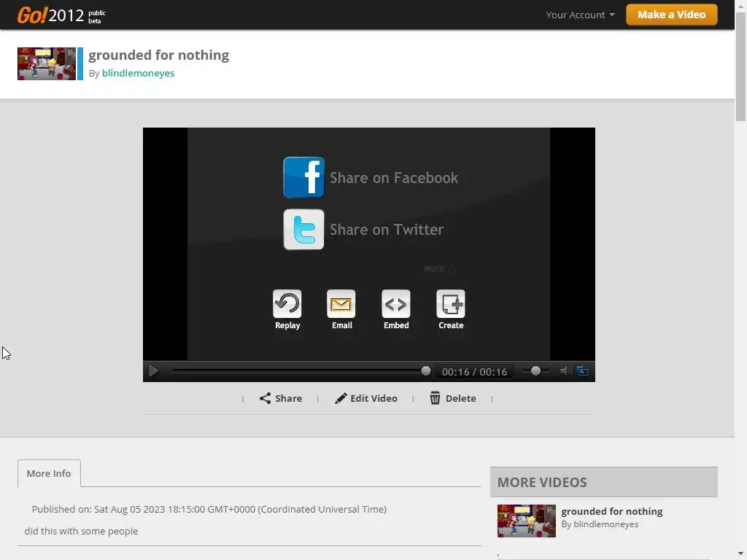Select the More Info tab
The height and width of the screenshot is (560, 747).
coord(49,473)
